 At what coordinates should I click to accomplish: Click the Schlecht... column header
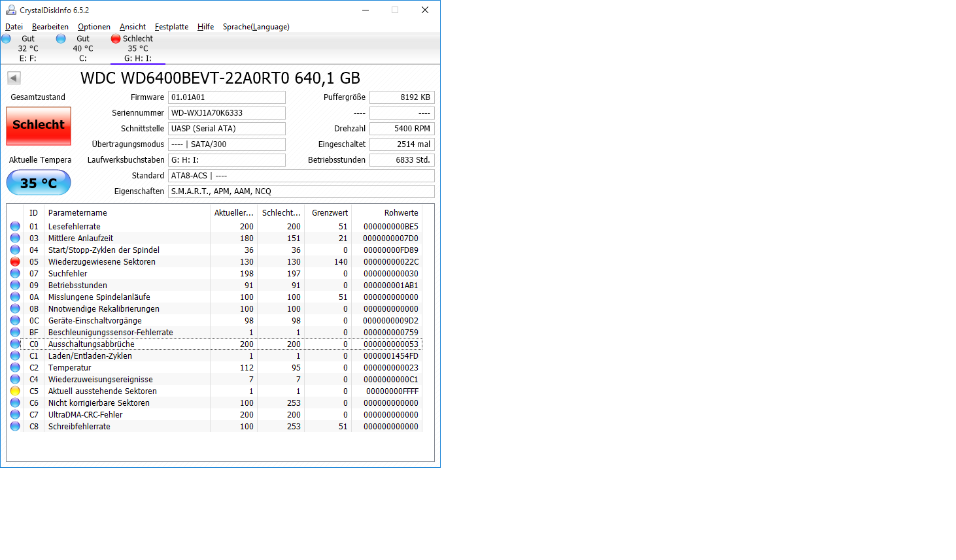click(x=281, y=213)
